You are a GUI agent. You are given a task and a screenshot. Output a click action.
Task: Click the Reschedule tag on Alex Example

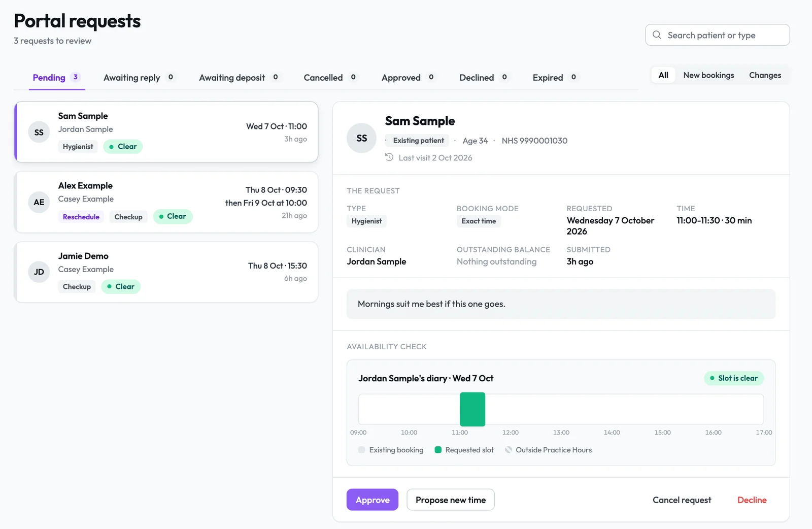click(x=81, y=217)
